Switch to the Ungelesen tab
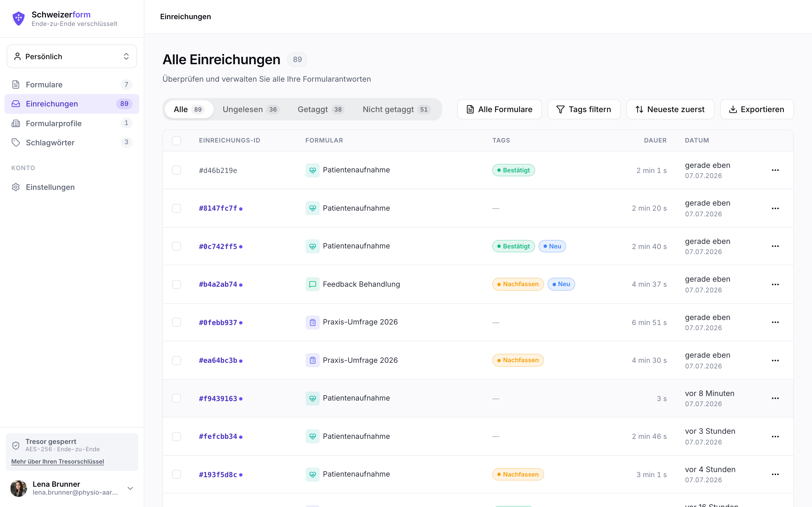The width and height of the screenshot is (812, 507). (x=251, y=109)
